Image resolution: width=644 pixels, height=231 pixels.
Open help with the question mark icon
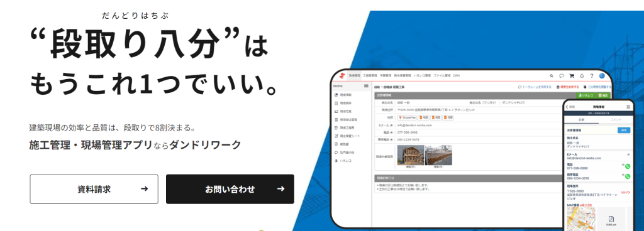coord(591,76)
